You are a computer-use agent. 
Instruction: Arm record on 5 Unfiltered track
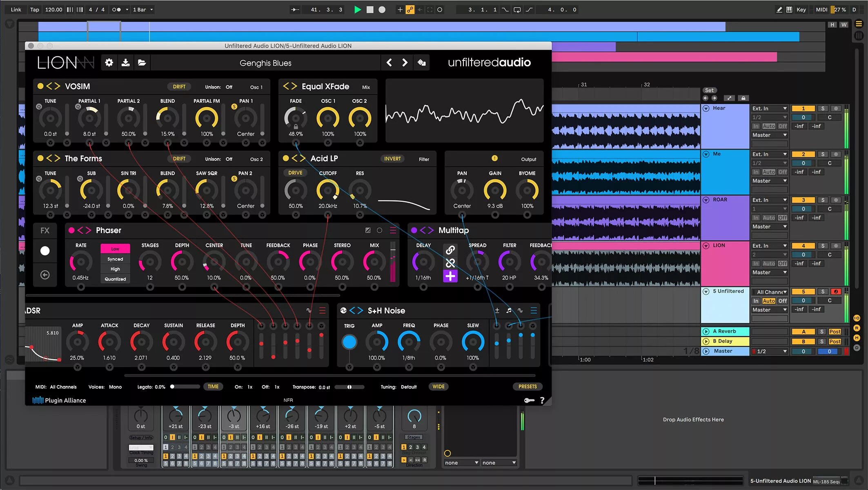[x=836, y=292]
